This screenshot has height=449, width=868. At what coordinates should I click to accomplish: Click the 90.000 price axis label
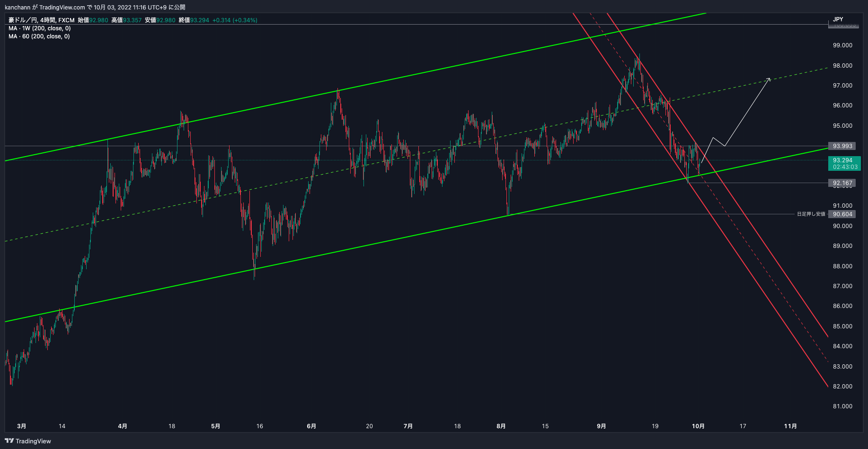pos(842,226)
